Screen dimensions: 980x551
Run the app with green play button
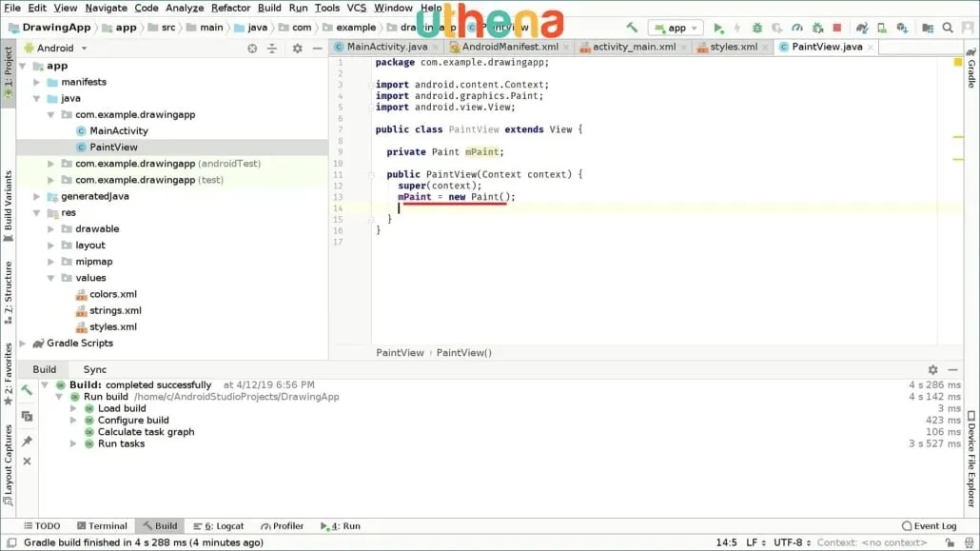(x=718, y=28)
